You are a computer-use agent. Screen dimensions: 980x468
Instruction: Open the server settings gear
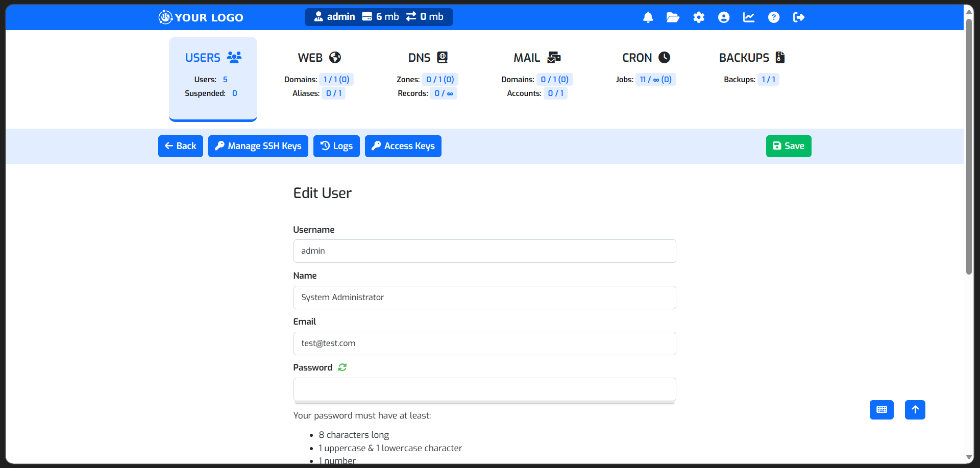coord(698,17)
